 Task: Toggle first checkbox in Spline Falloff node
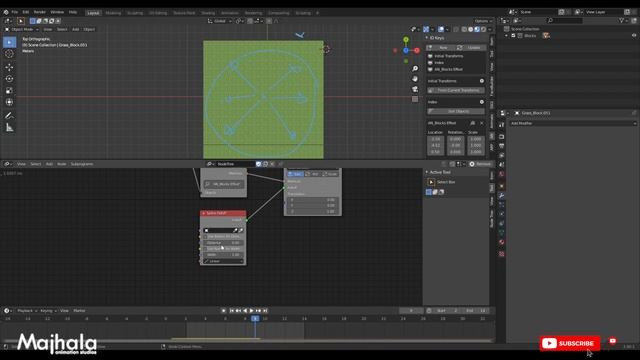[206, 236]
